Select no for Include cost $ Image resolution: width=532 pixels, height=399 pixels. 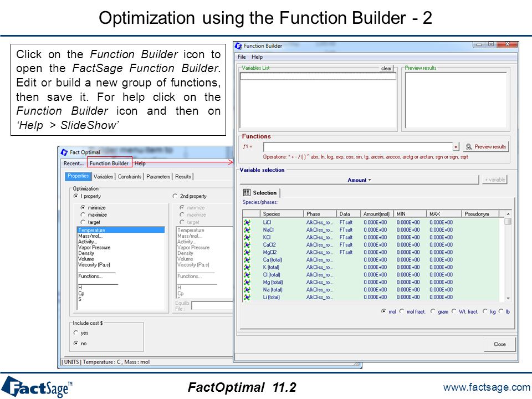click(x=76, y=344)
